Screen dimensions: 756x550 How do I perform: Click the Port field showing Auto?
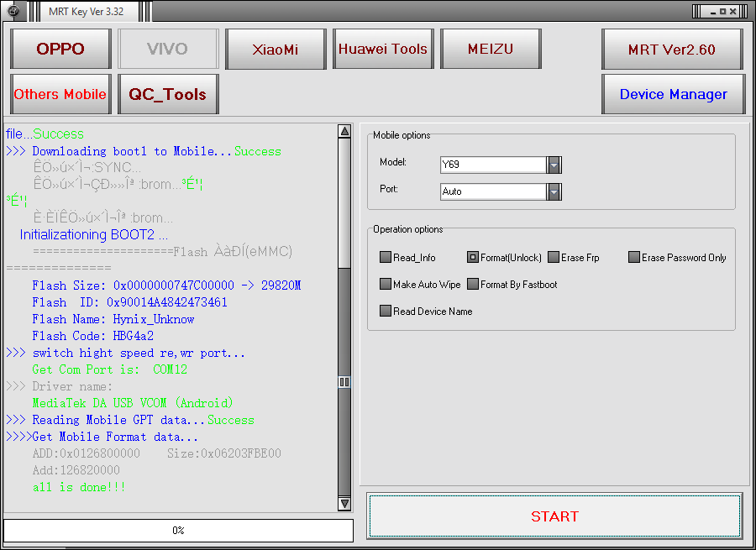(x=493, y=191)
